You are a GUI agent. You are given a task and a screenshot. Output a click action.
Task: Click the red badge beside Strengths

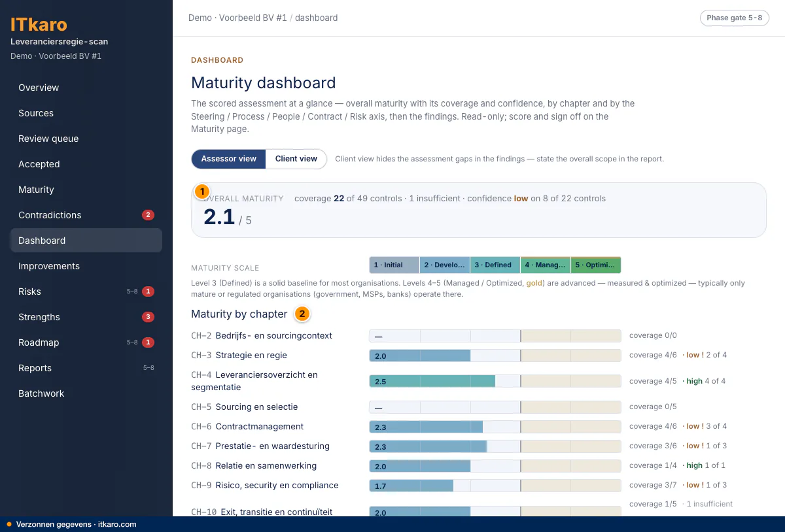tap(148, 317)
